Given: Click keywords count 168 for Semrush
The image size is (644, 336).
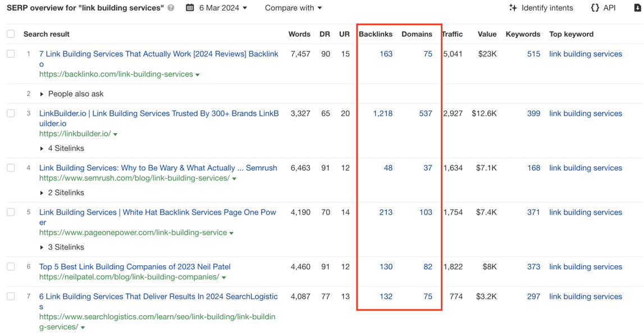Looking at the screenshot, I should click(533, 168).
